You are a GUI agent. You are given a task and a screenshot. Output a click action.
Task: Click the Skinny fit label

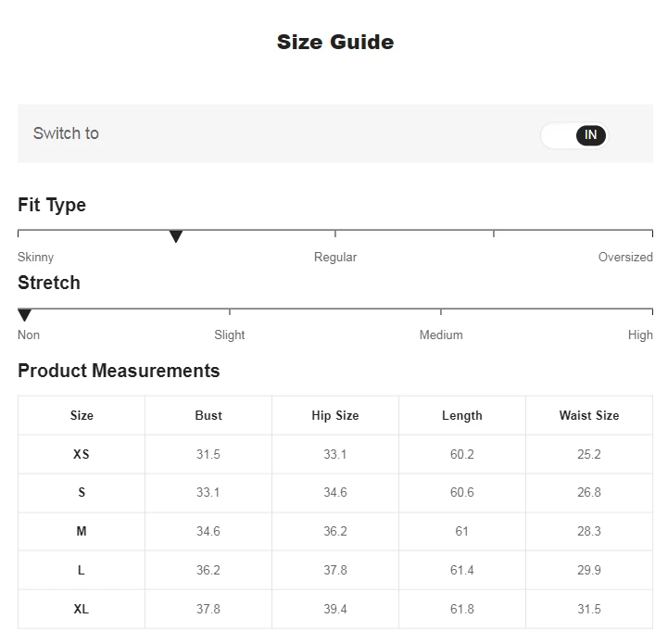[36, 257]
